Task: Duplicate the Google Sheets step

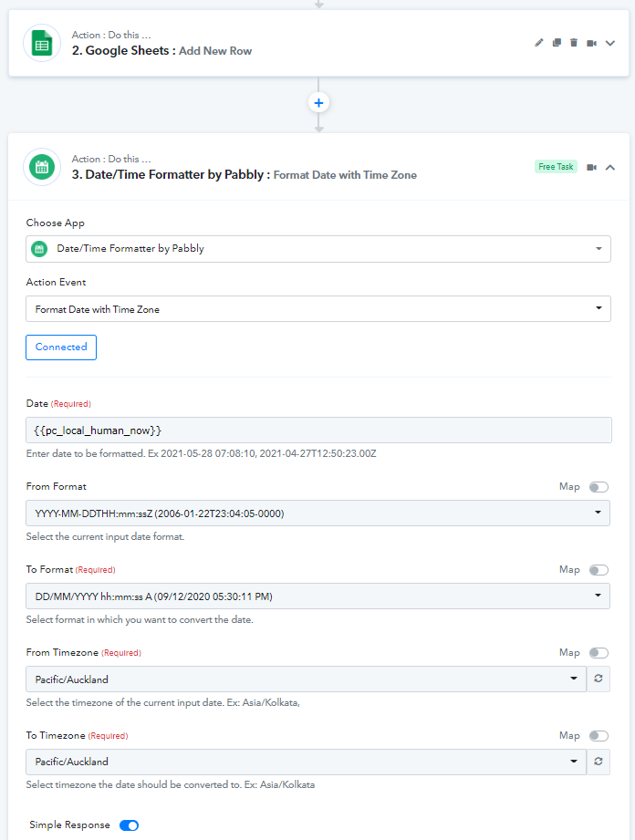Action: coord(557,43)
